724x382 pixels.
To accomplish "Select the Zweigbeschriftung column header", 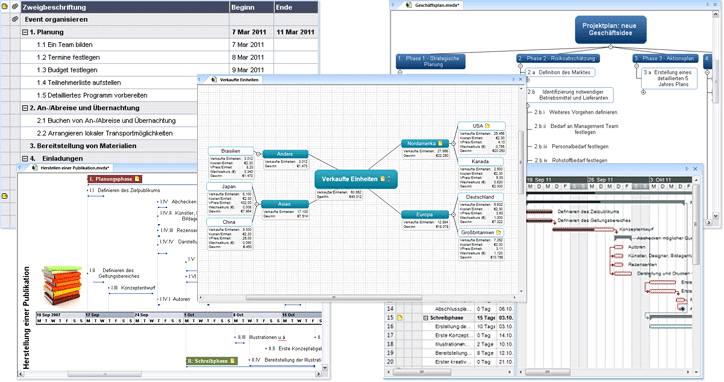I will 125,7.
